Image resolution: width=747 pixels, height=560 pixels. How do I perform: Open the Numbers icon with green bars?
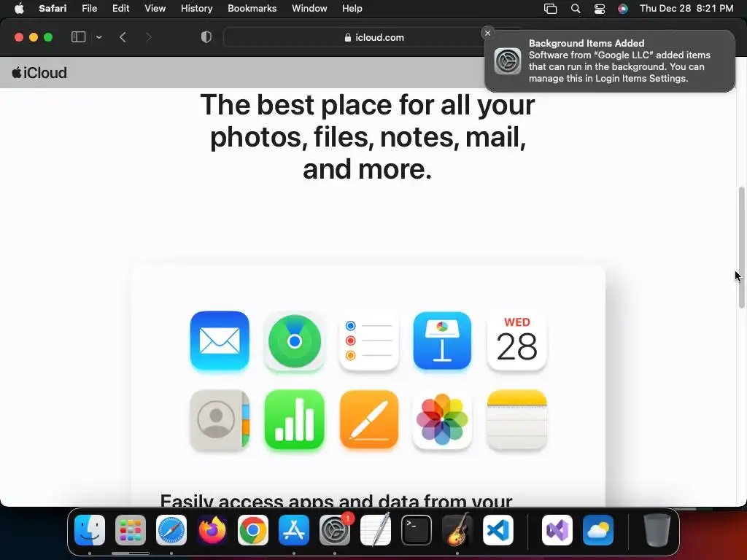click(x=295, y=420)
